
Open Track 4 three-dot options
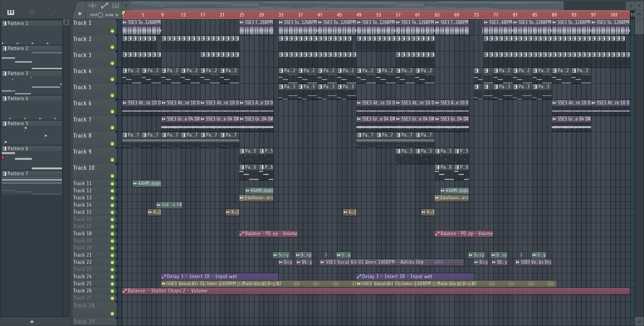coord(80,81)
